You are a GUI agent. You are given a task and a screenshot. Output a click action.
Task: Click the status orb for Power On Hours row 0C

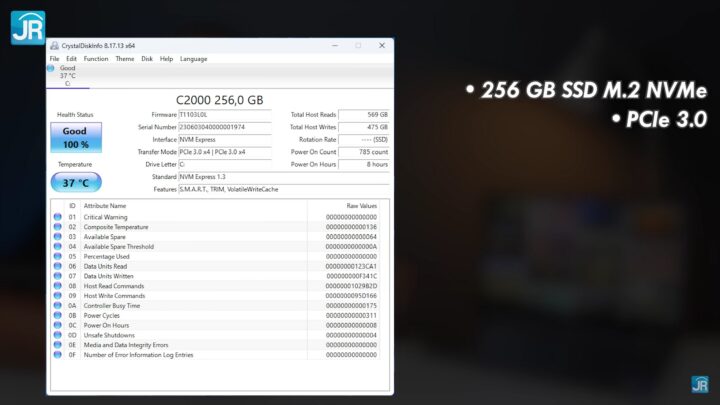coord(57,325)
